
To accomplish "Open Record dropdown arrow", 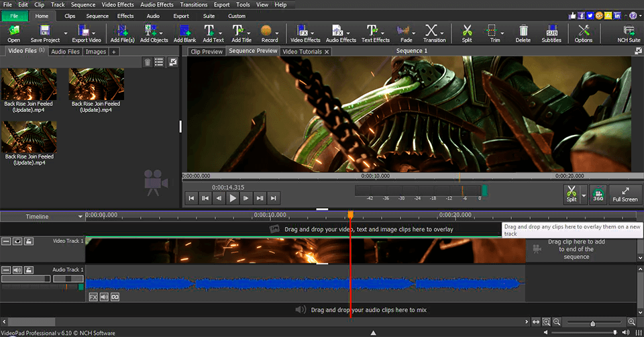I will (277, 34).
